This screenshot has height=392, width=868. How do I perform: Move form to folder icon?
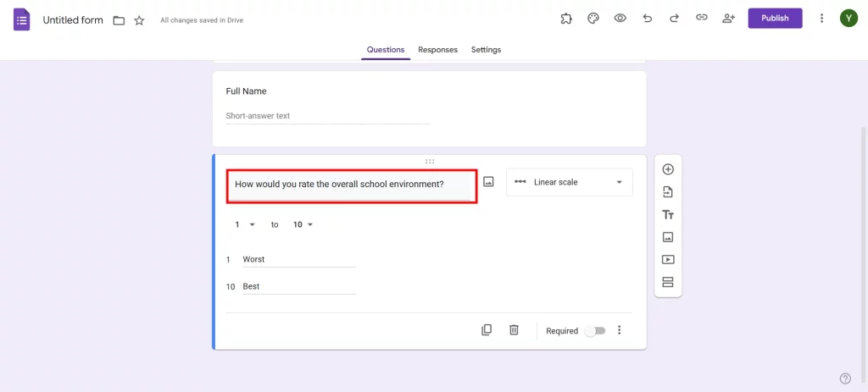(119, 20)
